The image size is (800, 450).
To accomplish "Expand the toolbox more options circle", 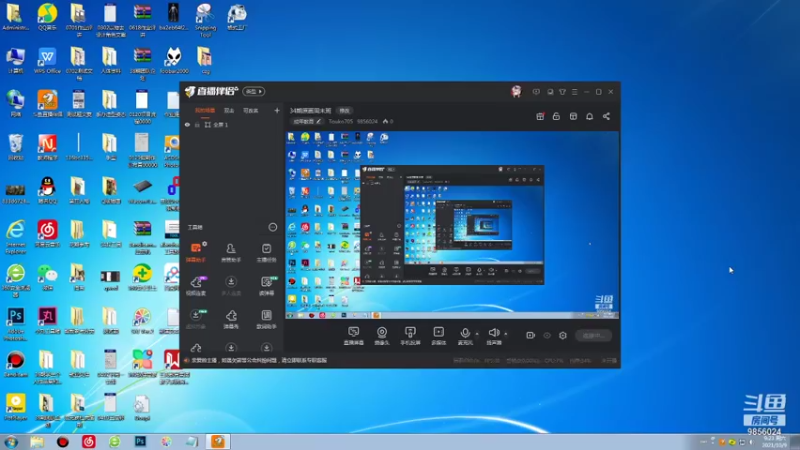I will pos(273,227).
